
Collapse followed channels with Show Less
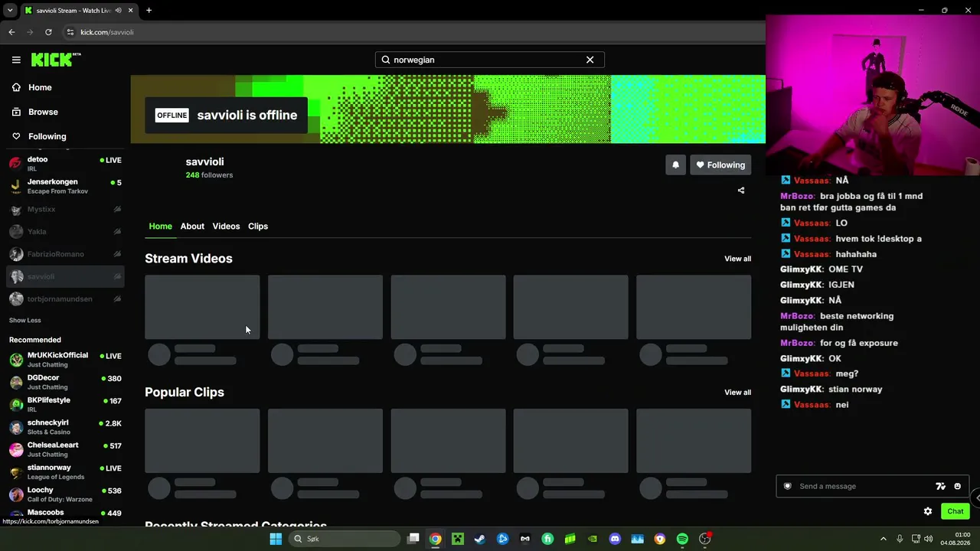[x=25, y=320]
